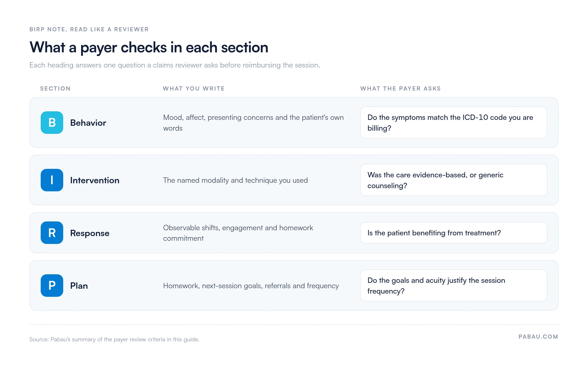588x368 pixels.
Task: Click the session frequency justification box
Action: click(453, 286)
